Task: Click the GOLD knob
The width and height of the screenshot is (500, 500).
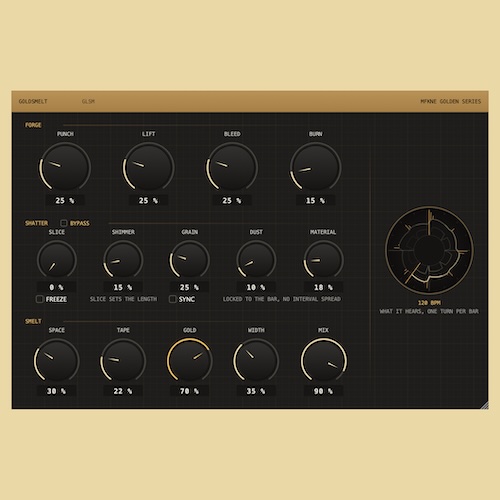Action: [190, 361]
